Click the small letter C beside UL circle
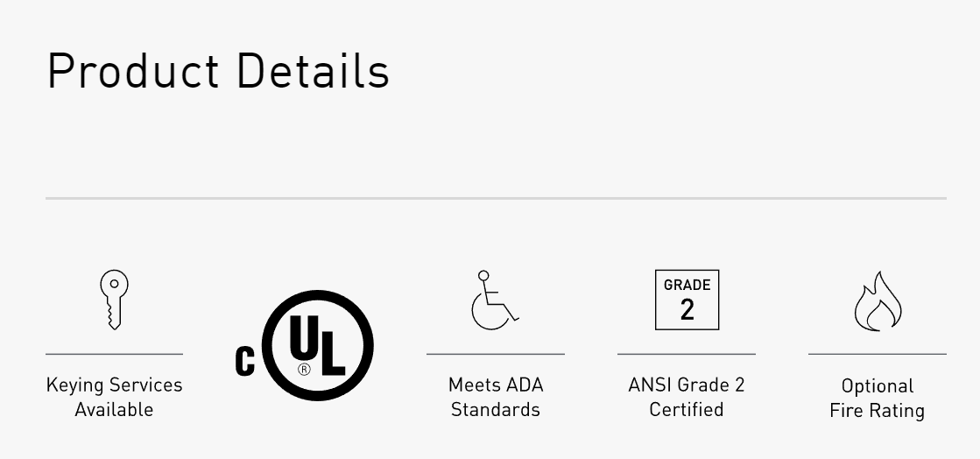The image size is (980, 459). click(245, 362)
